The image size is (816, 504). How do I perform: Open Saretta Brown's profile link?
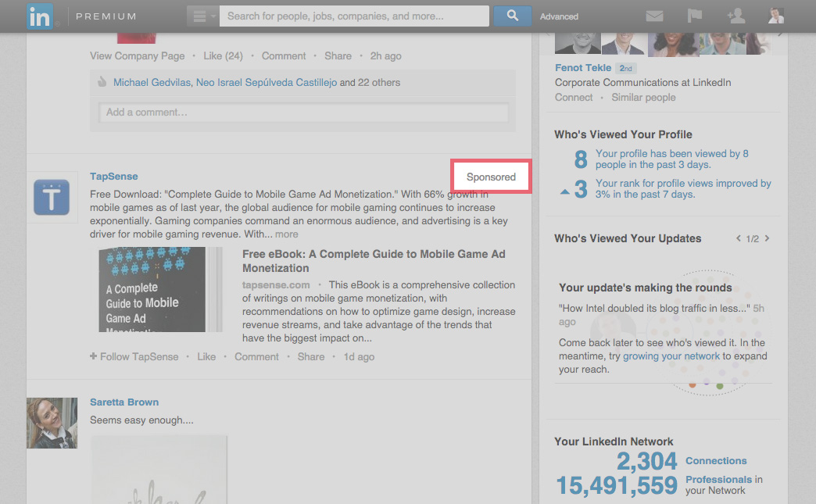click(x=123, y=402)
